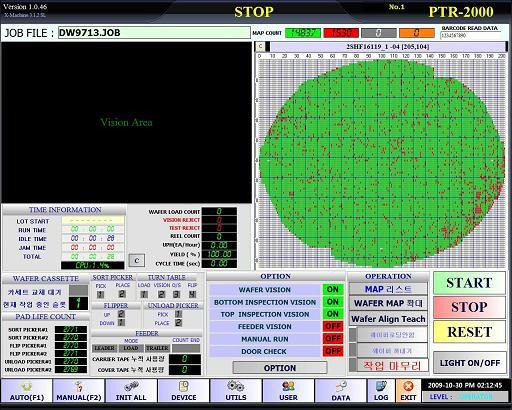
Task: Click the JOB FILE field DW9713.JOB
Action: [154, 33]
